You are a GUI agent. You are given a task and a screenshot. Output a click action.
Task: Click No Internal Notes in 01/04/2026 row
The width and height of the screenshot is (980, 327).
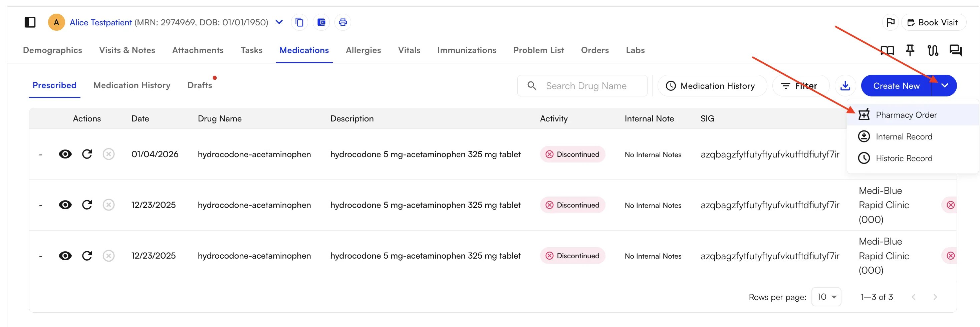point(653,154)
